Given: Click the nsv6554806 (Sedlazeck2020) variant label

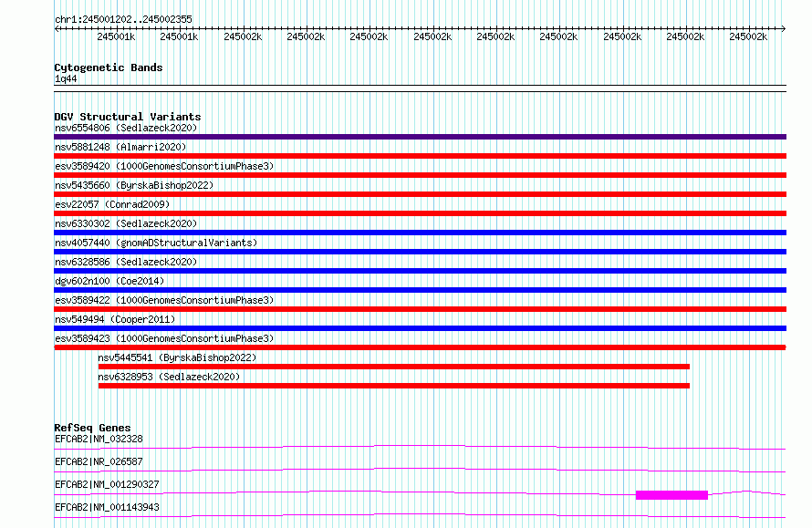Looking at the screenshot, I should pyautogui.click(x=126, y=128).
